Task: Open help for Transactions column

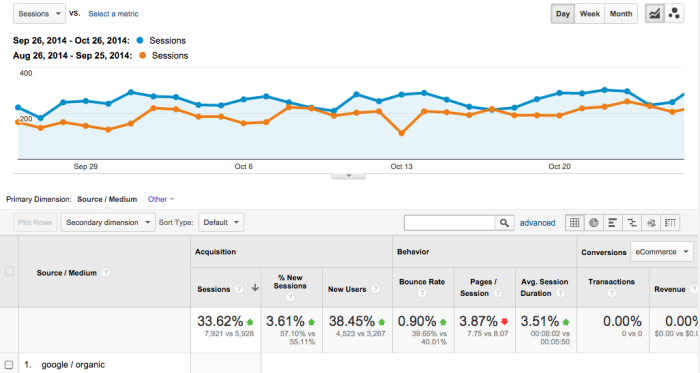Action: click(611, 293)
